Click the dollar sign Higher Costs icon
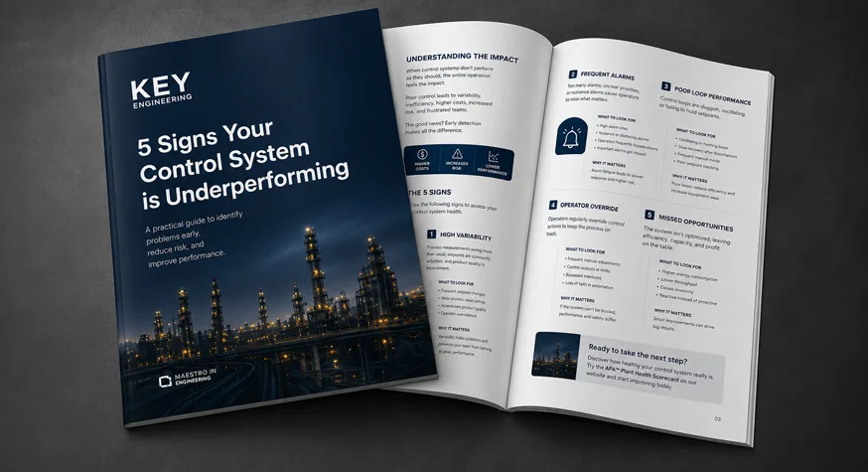 coord(422,154)
